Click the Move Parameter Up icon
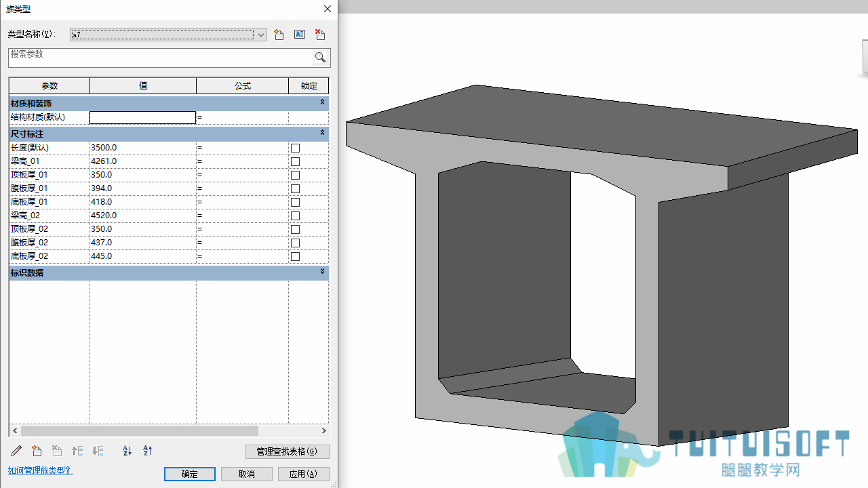The width and height of the screenshot is (868, 488). click(x=77, y=451)
